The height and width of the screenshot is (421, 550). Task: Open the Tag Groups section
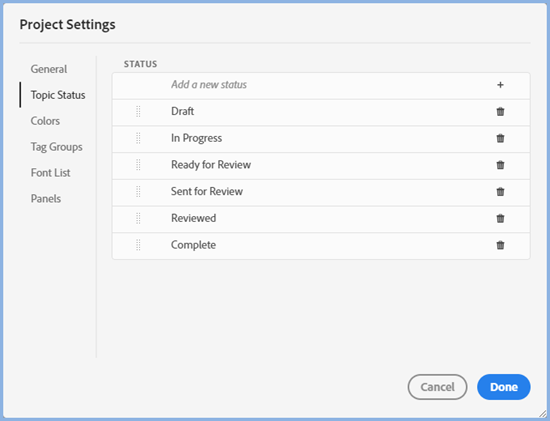(56, 147)
